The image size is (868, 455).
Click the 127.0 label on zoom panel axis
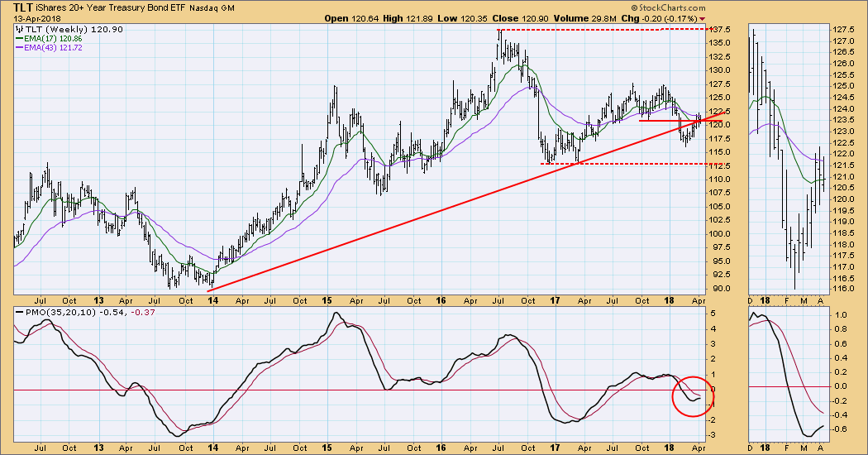[844, 41]
